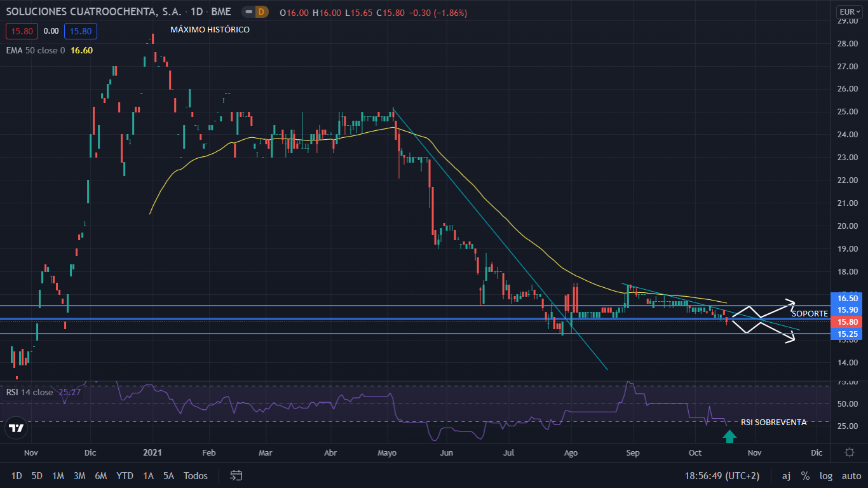Open the go-to-date calendar icon
The height and width of the screenshot is (488, 868).
[236, 475]
